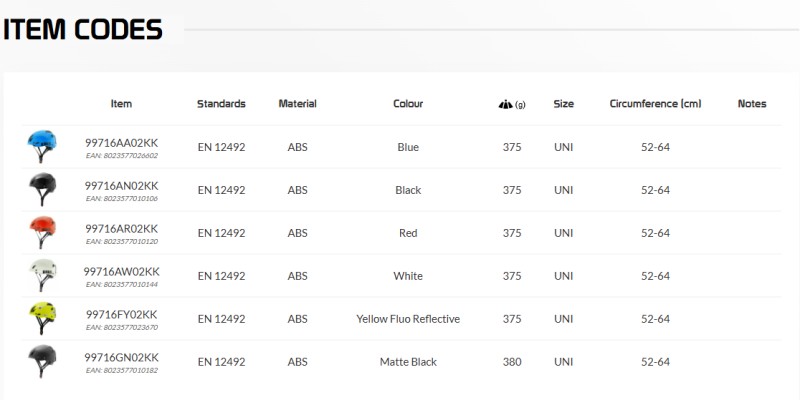
Task: Click UNI size in the Blue row
Action: (x=563, y=147)
